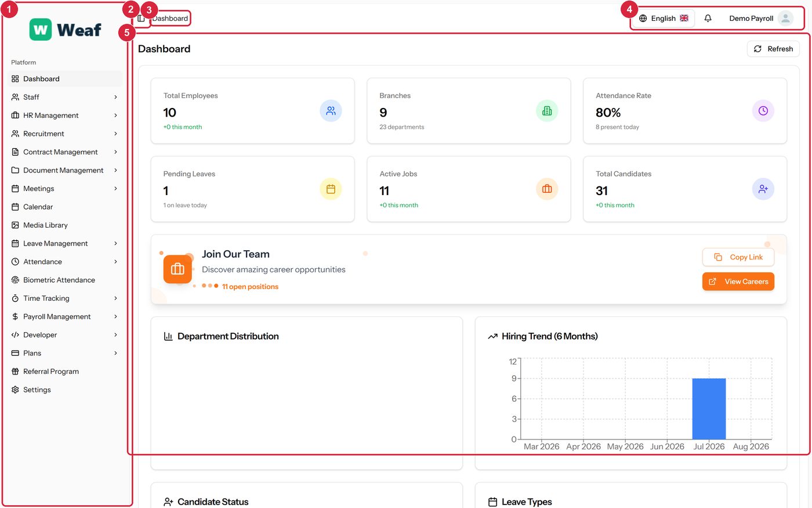This screenshot has width=812, height=508.
Task: Click the Payroll Management menu label
Action: (57, 316)
